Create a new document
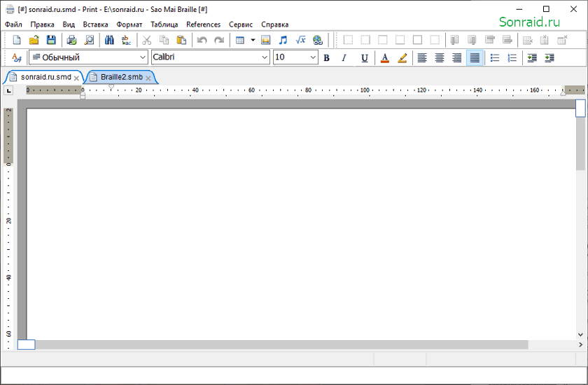 point(17,40)
